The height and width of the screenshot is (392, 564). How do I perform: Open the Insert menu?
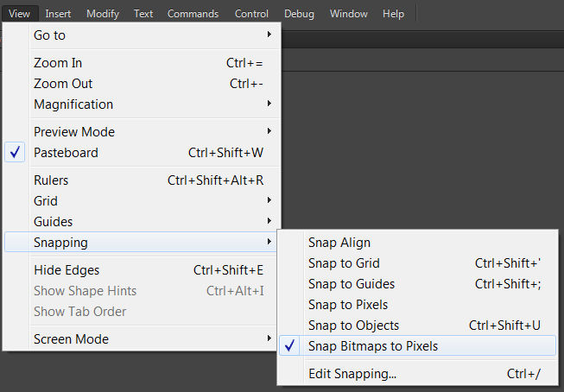59,14
